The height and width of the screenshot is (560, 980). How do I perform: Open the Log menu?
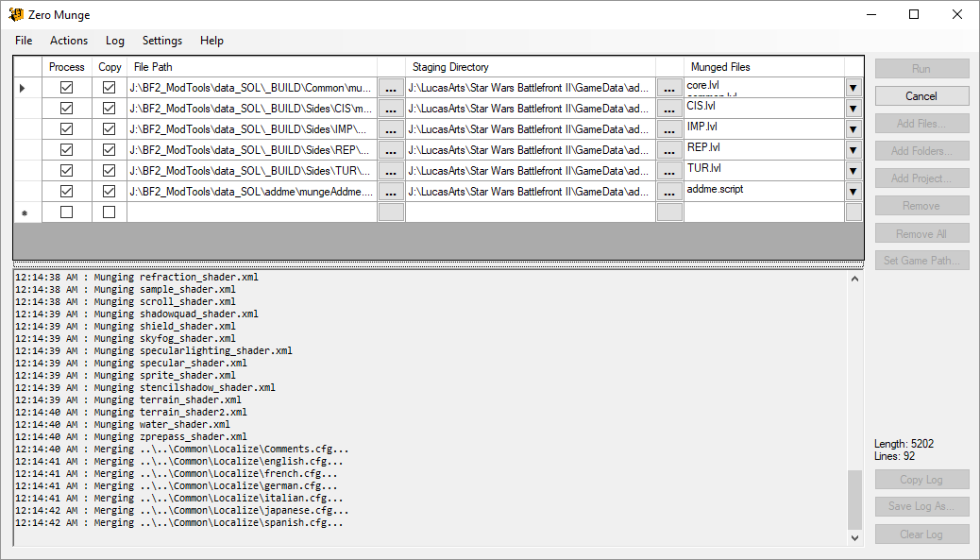115,41
